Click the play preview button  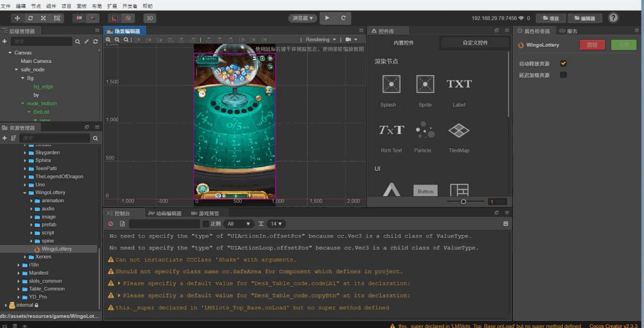[327, 18]
